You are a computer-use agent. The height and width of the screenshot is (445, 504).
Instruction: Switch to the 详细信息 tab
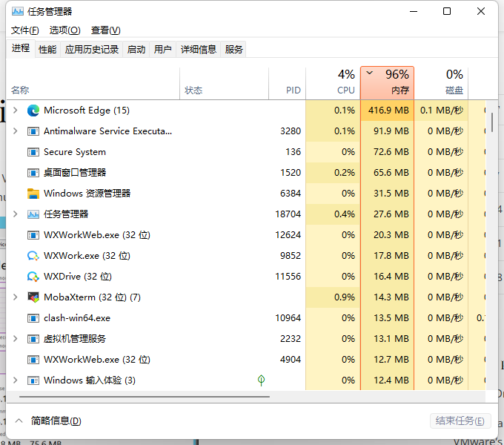point(199,50)
